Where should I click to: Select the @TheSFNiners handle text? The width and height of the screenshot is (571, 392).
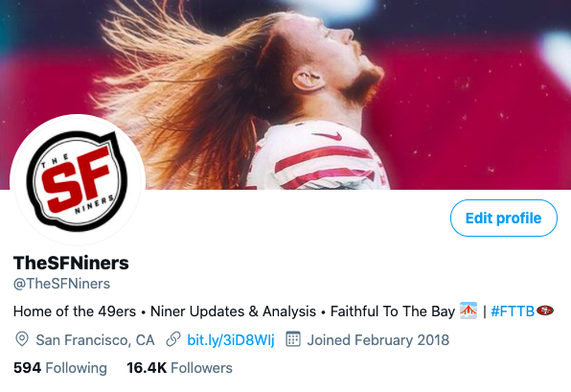[61, 284]
